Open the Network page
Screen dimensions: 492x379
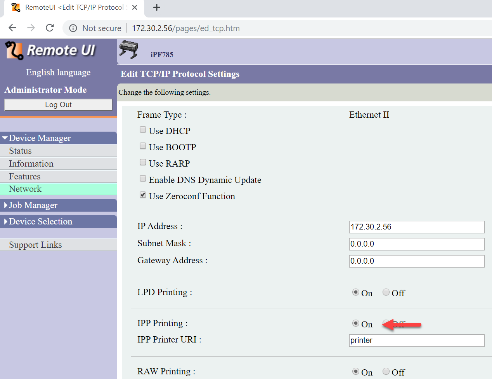coord(58,189)
